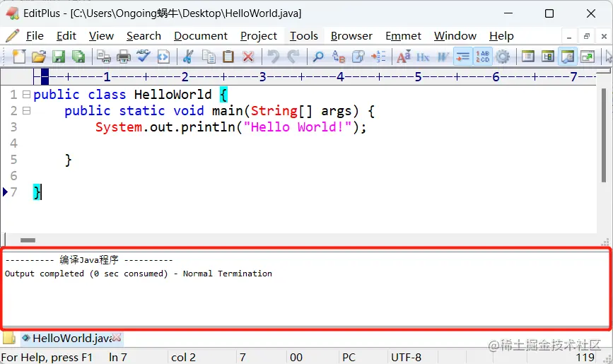Collapse the main method fold on line 2
Viewport: 613px width, 364px height.
point(26,111)
